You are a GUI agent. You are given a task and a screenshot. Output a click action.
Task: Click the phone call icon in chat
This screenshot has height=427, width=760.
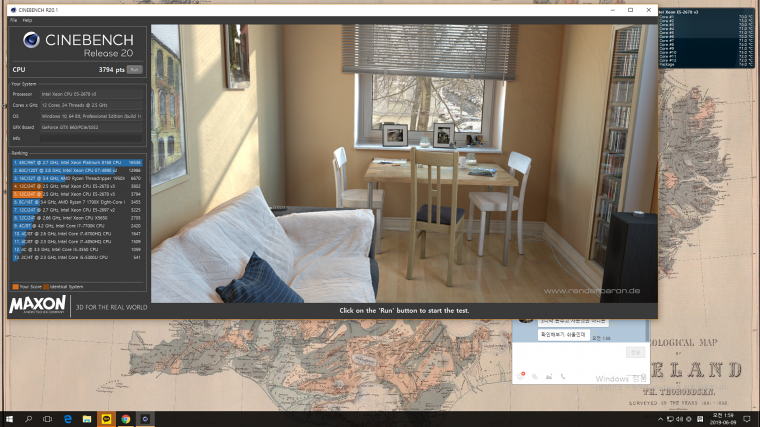point(563,376)
